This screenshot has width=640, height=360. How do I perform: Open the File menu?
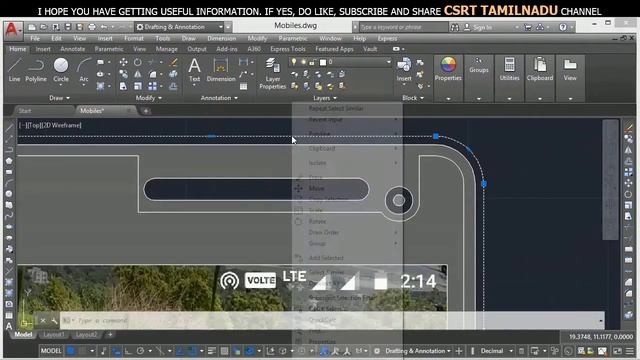(x=35, y=38)
